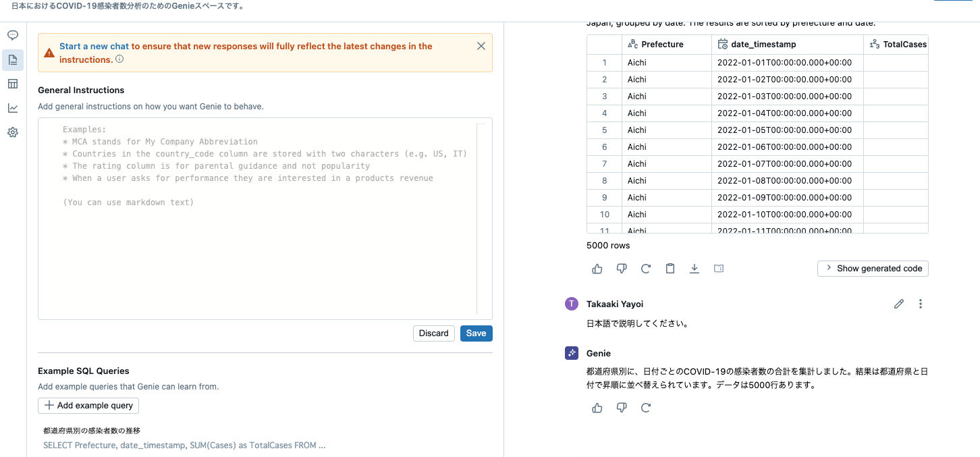Give a thumbs up to the table response
Viewport: 980px width, 457px height.
coord(597,268)
